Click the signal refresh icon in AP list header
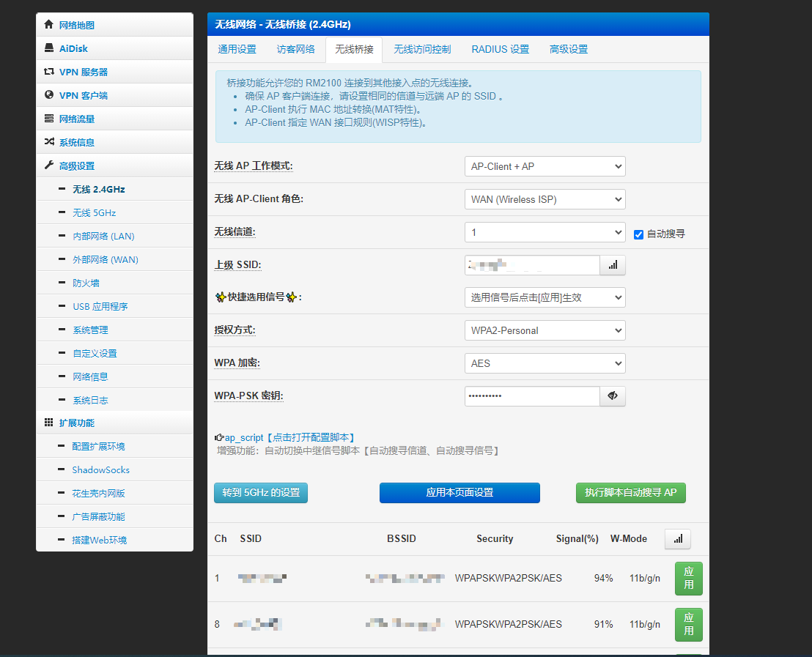Image resolution: width=812 pixels, height=657 pixels. tap(677, 539)
